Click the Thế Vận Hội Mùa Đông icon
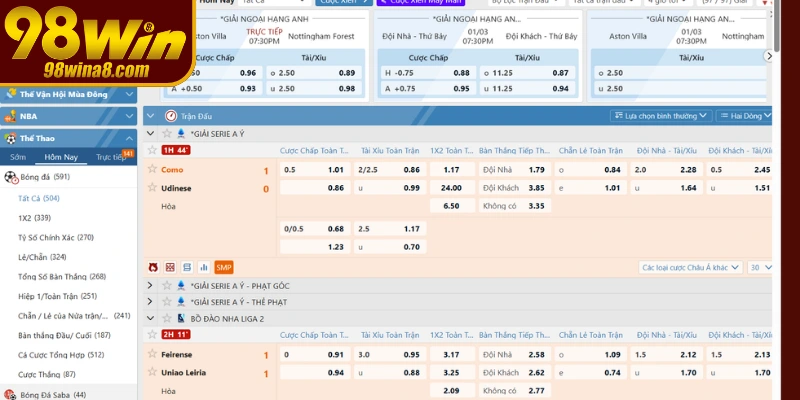This screenshot has width=800, height=400. 10,94
